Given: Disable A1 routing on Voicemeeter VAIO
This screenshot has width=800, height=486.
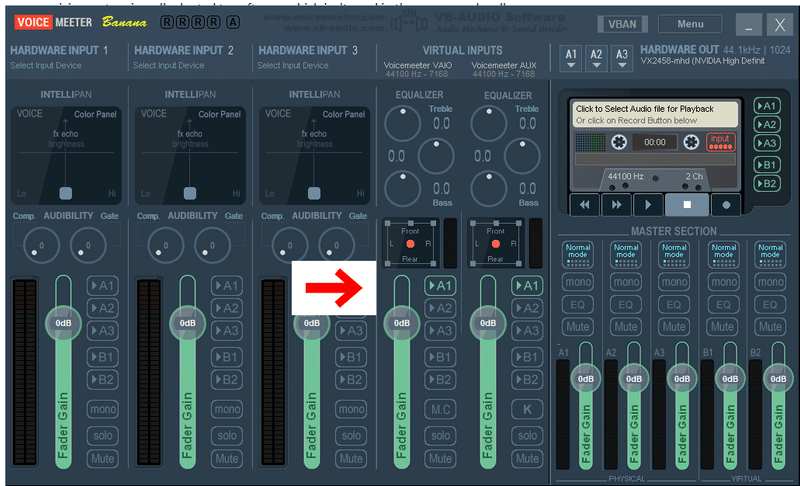Looking at the screenshot, I should pos(440,286).
